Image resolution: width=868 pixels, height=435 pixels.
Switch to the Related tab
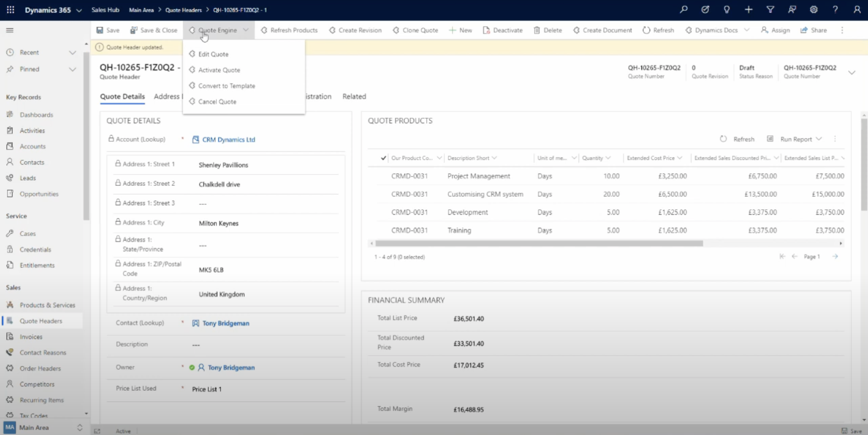pyautogui.click(x=354, y=97)
